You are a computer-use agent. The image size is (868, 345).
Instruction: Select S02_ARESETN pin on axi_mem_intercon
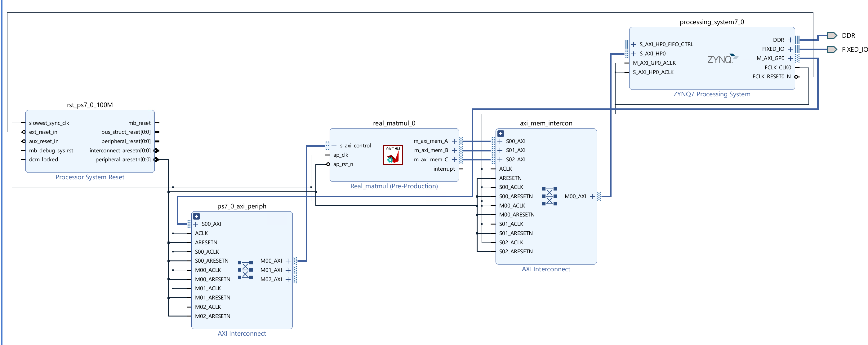[x=516, y=252]
